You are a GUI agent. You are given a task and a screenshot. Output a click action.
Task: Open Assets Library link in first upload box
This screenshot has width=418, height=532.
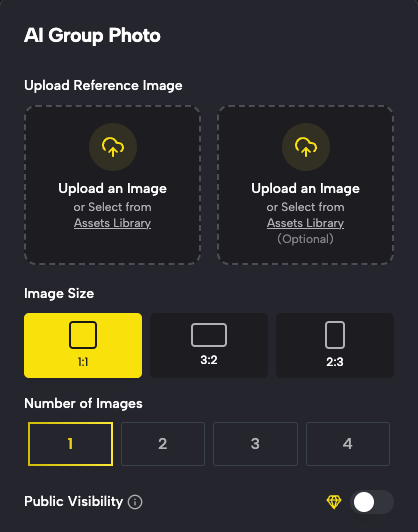(112, 223)
